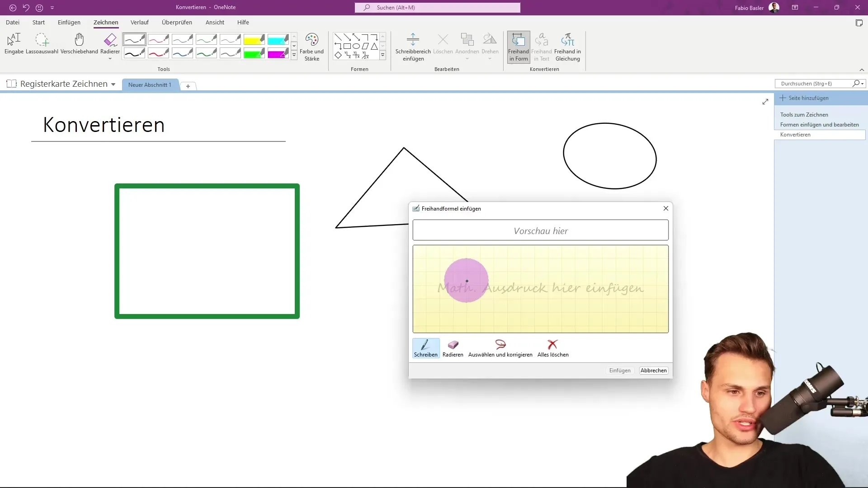Viewport: 868px width, 488px height.
Task: Click Alles löschen in formula dialog
Action: click(x=553, y=348)
